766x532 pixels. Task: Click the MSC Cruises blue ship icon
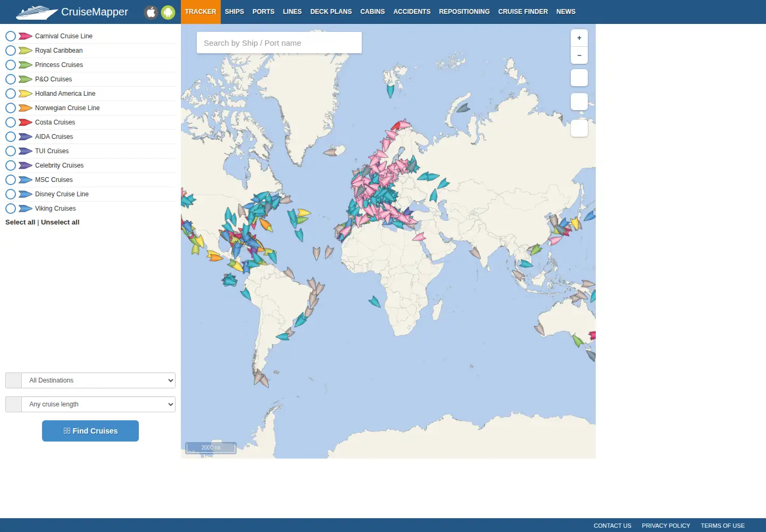click(26, 180)
